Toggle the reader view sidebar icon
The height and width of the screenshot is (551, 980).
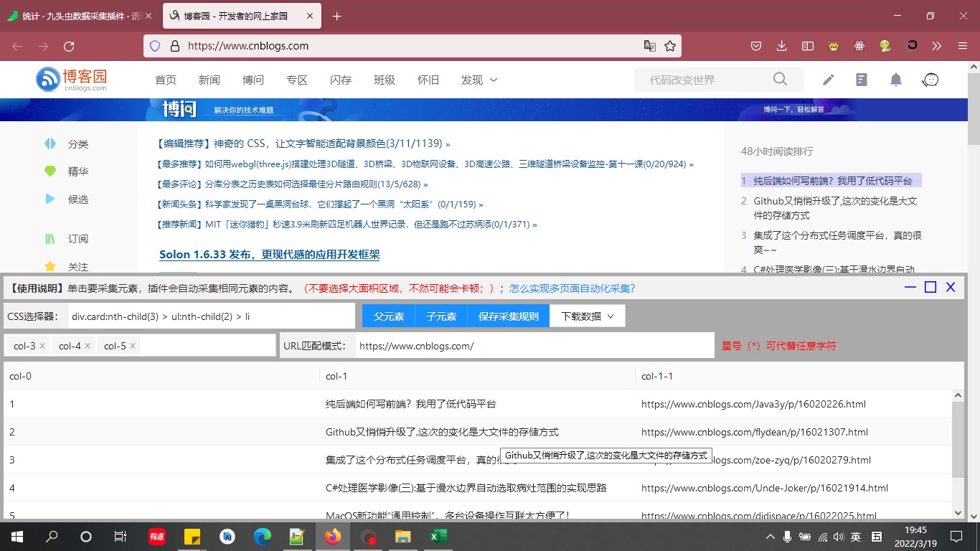[808, 46]
